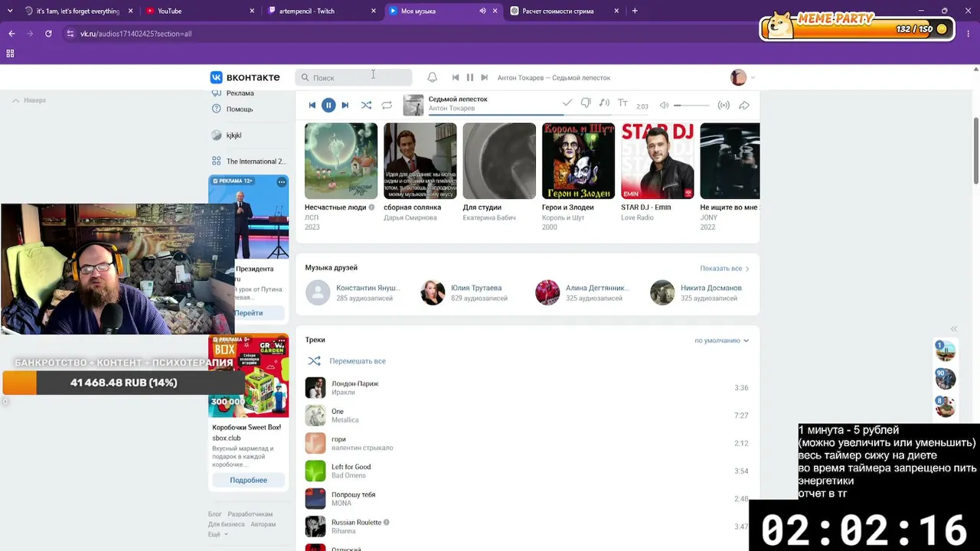Open the notifications bell
The image size is (980, 551).
tap(432, 77)
